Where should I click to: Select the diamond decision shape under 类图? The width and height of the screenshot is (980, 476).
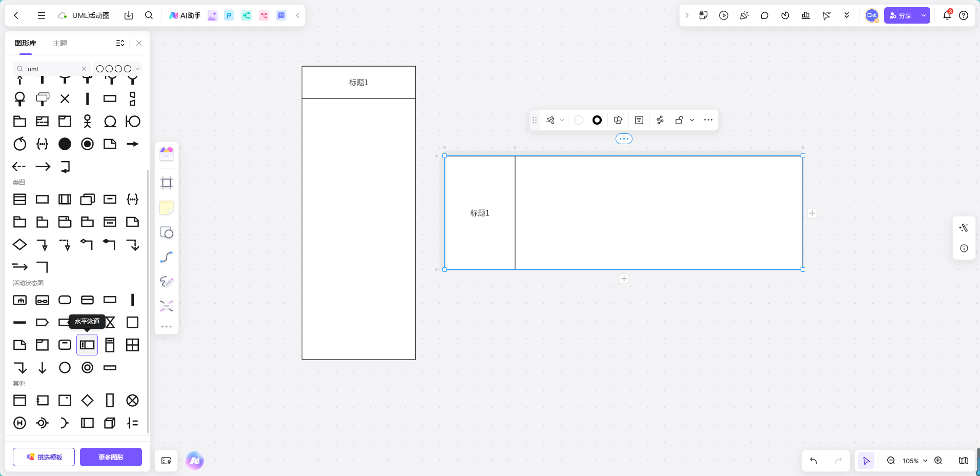(x=19, y=244)
